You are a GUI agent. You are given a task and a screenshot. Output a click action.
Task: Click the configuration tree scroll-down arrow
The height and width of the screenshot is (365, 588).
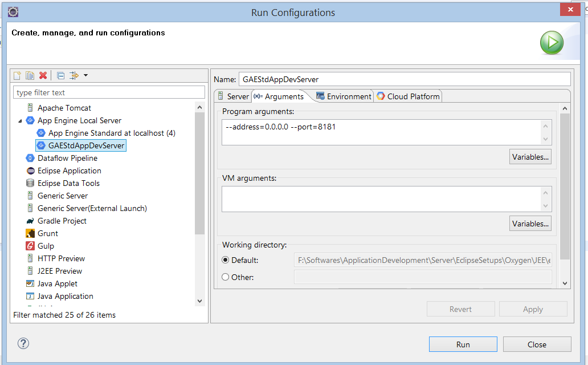(x=199, y=301)
